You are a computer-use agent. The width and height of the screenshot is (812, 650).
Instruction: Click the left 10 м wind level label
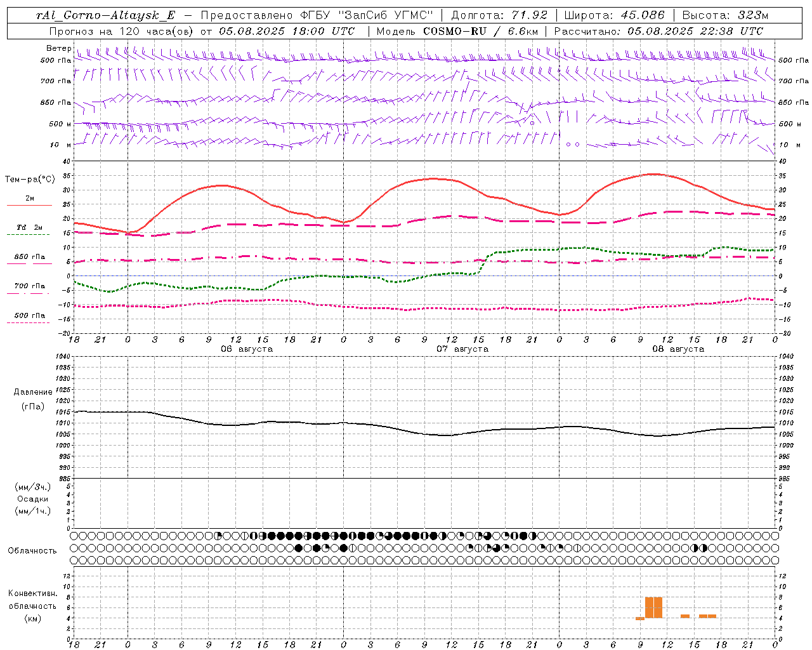coord(60,145)
